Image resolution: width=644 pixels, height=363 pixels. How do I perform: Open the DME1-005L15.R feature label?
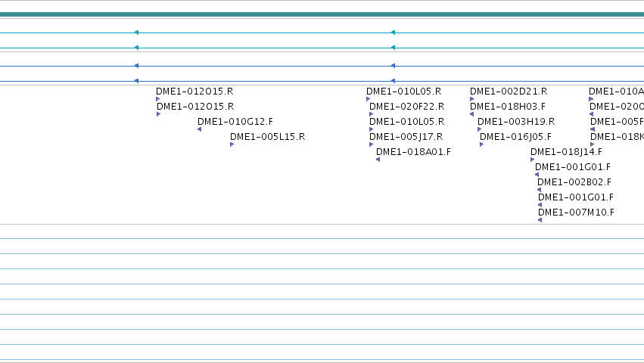click(x=267, y=137)
